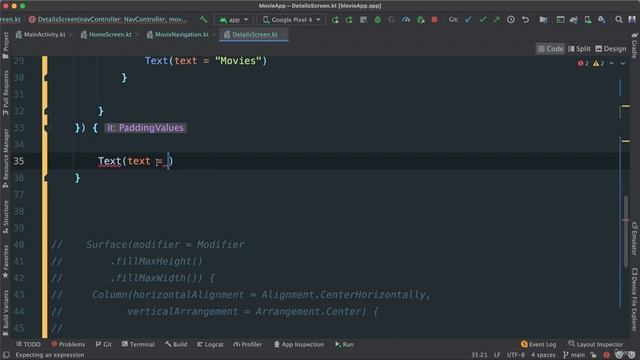Open the Build tool window

tap(176, 344)
